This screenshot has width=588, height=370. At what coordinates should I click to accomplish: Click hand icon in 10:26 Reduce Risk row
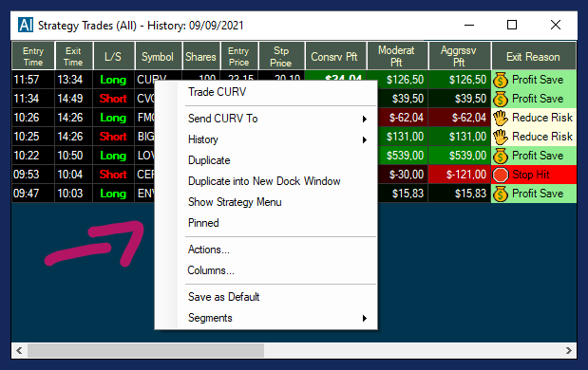coord(501,118)
